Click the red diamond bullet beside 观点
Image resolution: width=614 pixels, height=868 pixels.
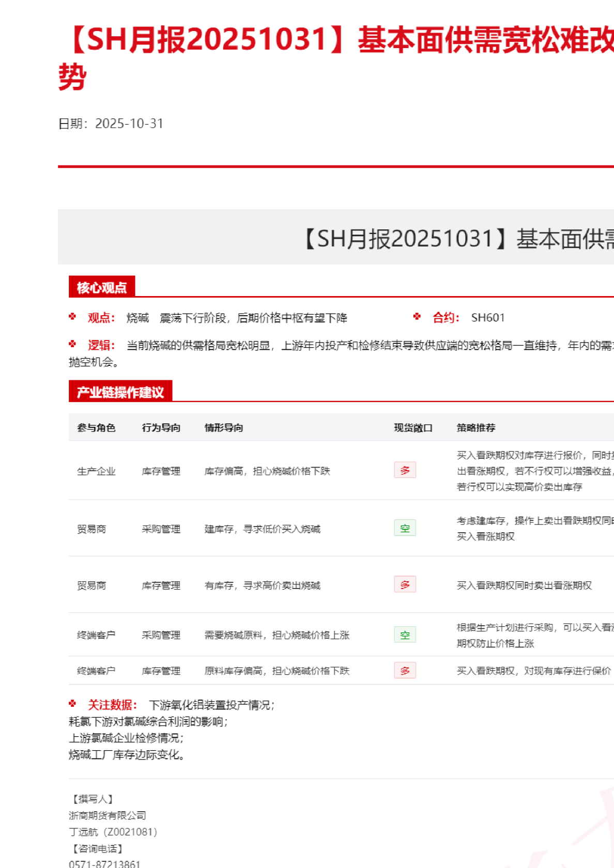72,317
